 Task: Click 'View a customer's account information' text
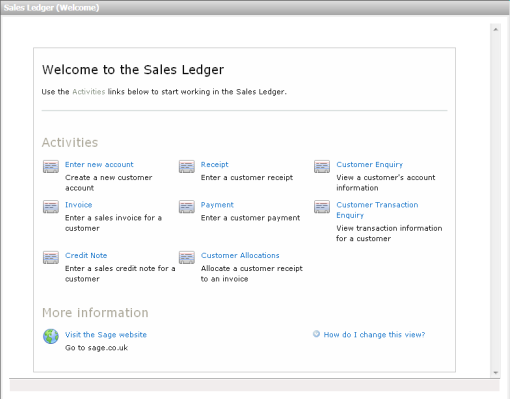386,183
